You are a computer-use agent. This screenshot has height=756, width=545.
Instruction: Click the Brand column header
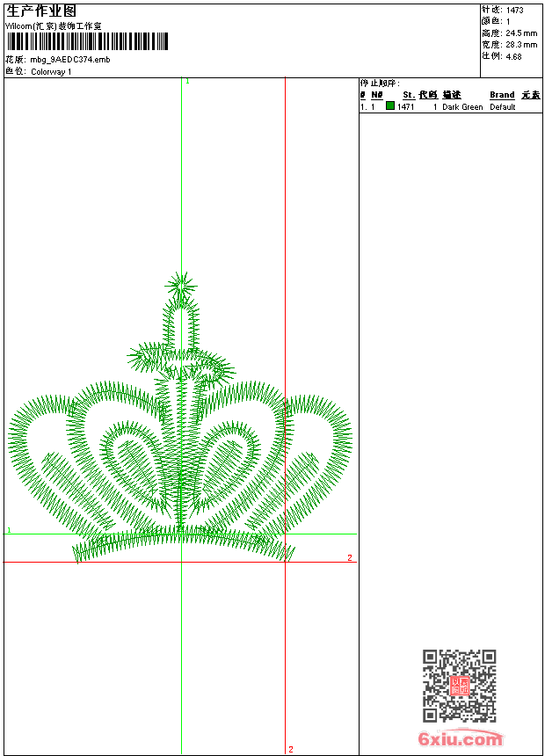pyautogui.click(x=502, y=95)
